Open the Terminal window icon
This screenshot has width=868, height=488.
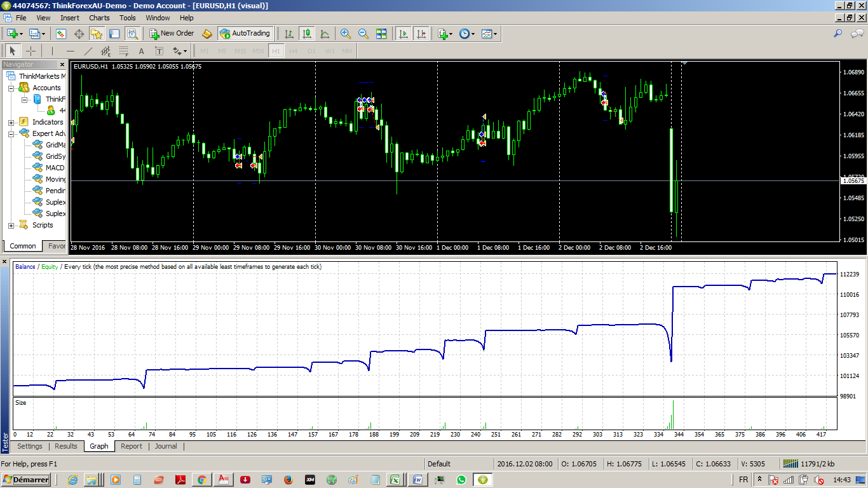click(x=115, y=34)
